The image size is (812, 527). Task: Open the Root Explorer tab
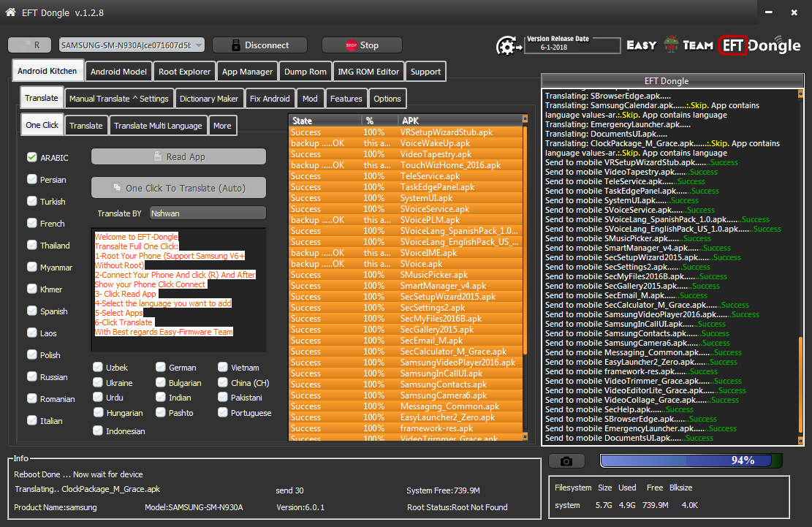pyautogui.click(x=184, y=72)
